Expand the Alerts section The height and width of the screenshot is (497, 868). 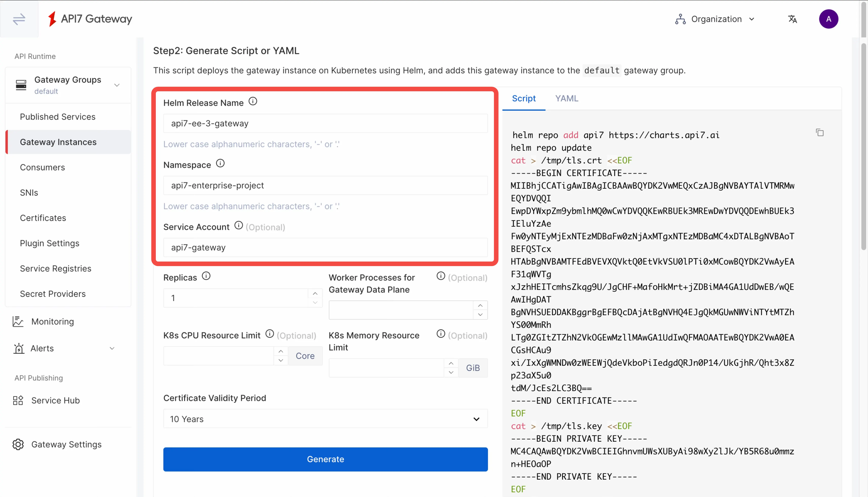[112, 348]
